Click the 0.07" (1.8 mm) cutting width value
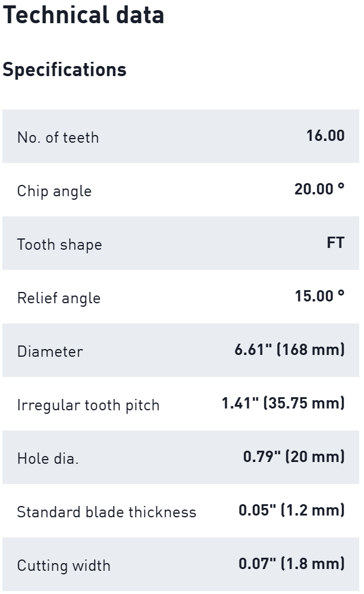 (x=291, y=564)
